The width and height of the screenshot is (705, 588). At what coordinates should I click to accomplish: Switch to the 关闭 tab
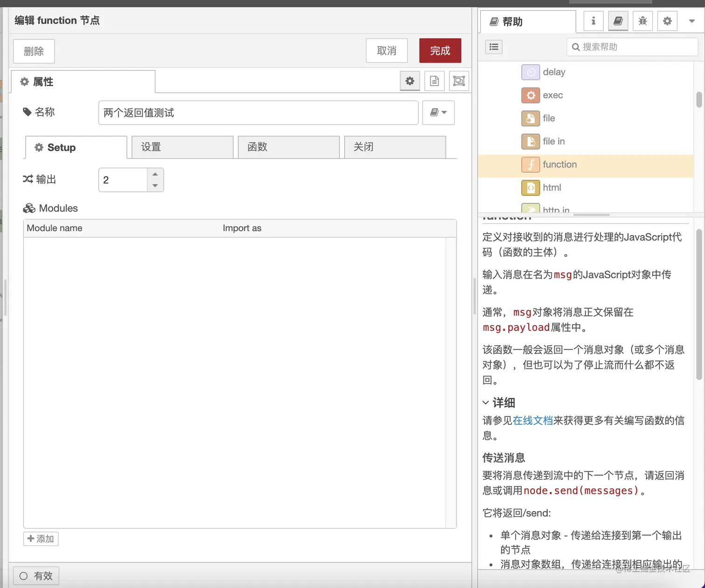coord(395,147)
